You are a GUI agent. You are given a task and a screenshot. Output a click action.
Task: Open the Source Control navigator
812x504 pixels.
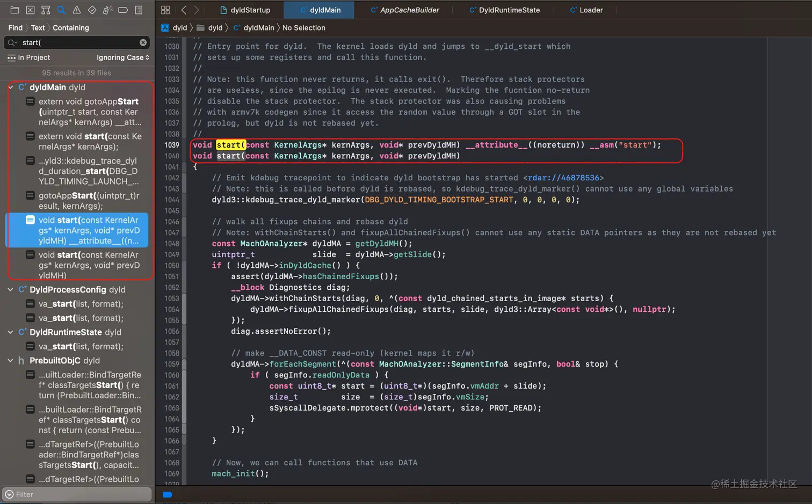[31, 10]
